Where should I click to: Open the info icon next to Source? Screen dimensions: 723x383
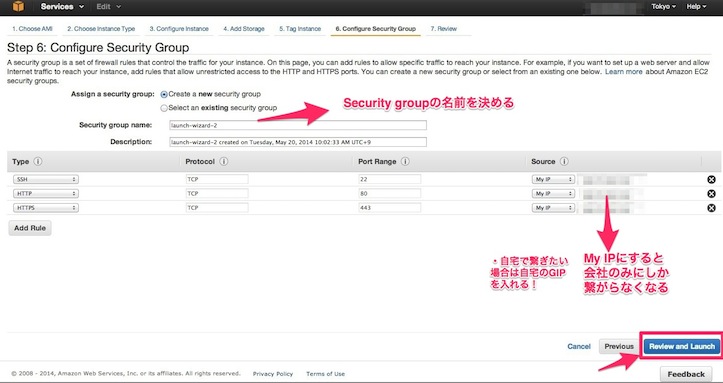coord(564,162)
